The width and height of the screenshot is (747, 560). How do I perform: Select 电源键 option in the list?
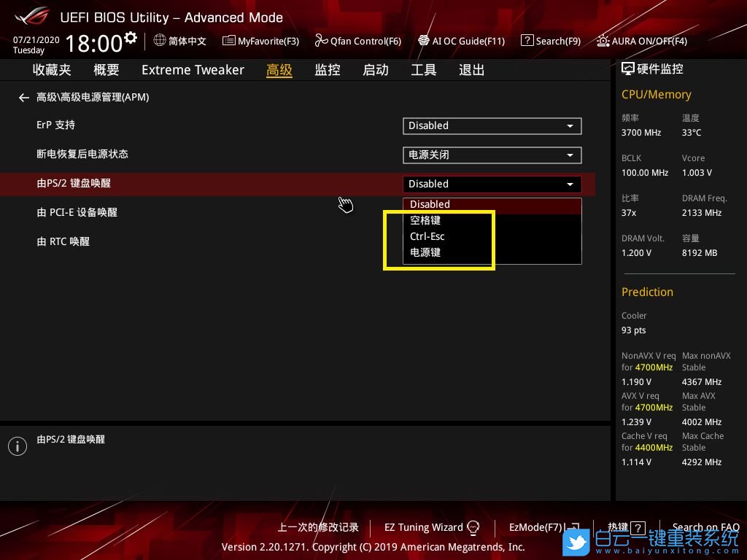click(425, 252)
